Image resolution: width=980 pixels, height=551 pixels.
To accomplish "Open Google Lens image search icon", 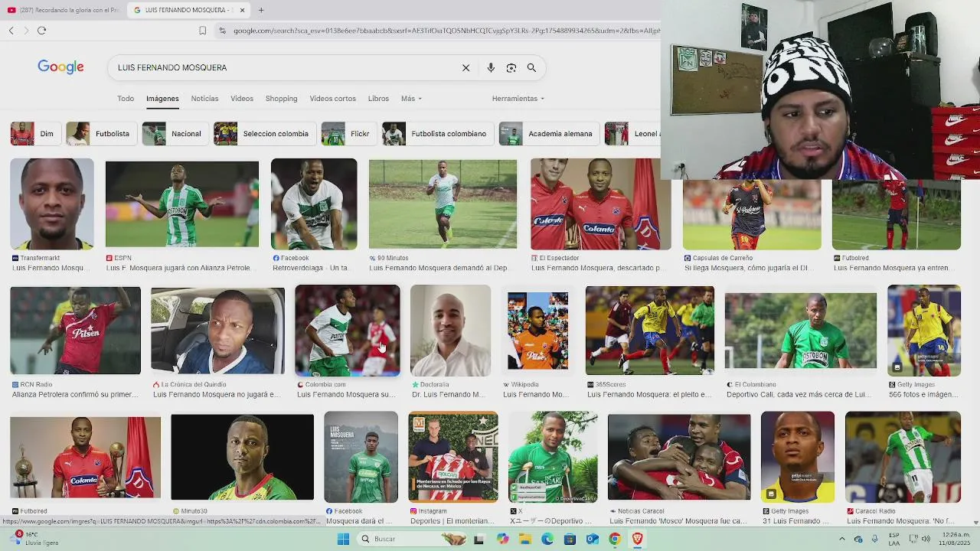I will (511, 67).
